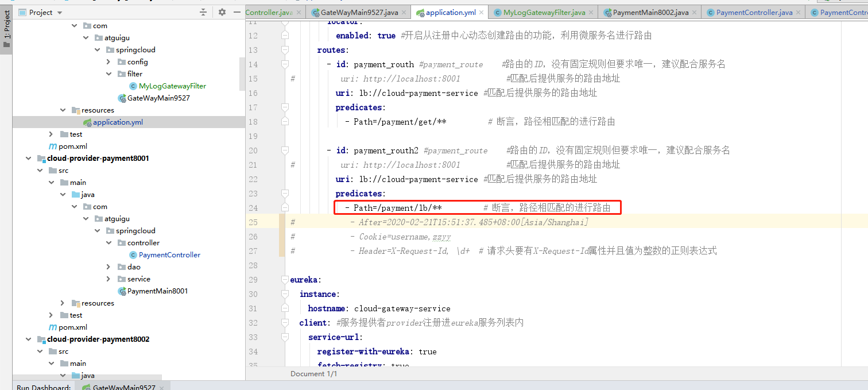The width and height of the screenshot is (868, 390).
Task: Select the MyLogGatewayFilter class in the tree
Action: [172, 86]
